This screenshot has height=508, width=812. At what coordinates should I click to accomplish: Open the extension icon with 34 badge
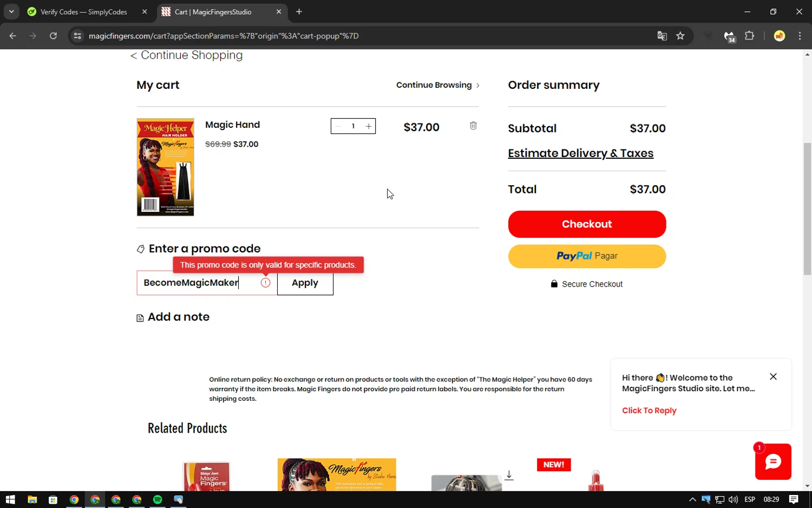tap(730, 36)
